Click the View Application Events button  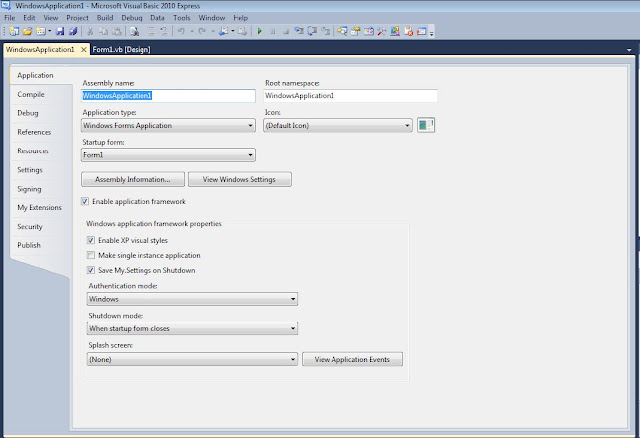pos(352,359)
